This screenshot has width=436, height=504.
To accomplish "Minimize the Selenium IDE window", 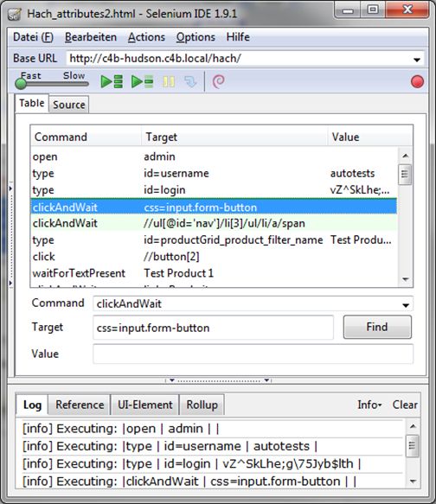I will (x=348, y=11).
